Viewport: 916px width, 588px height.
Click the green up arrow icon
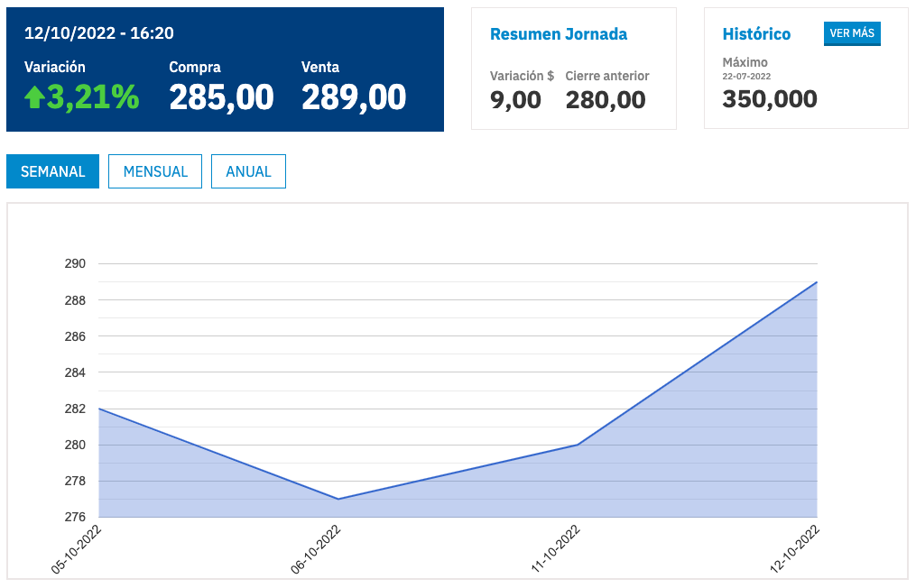34,97
